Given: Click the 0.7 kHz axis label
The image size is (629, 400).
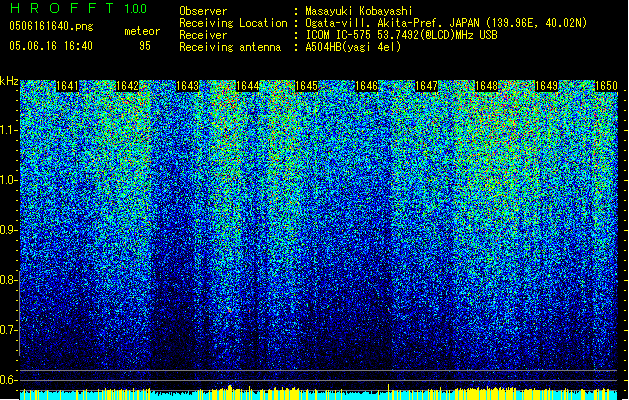Looking at the screenshot, I should point(8,330).
